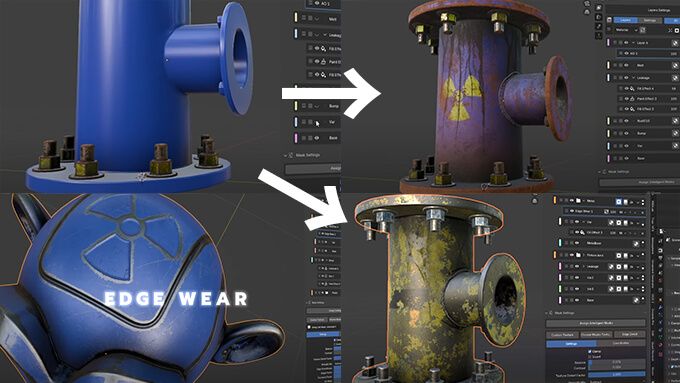This screenshot has height=383, width=680.
Task: Toggle visibility of Bump layer top-right
Action: pos(626,133)
